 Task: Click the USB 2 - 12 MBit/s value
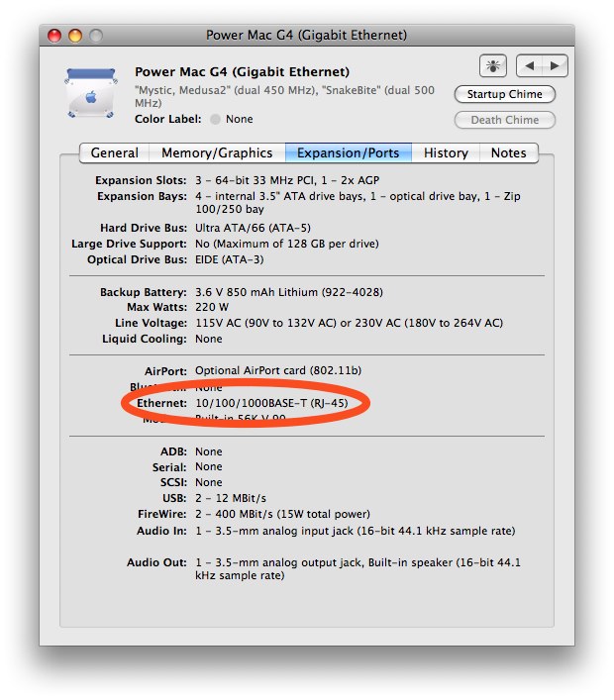pos(231,498)
